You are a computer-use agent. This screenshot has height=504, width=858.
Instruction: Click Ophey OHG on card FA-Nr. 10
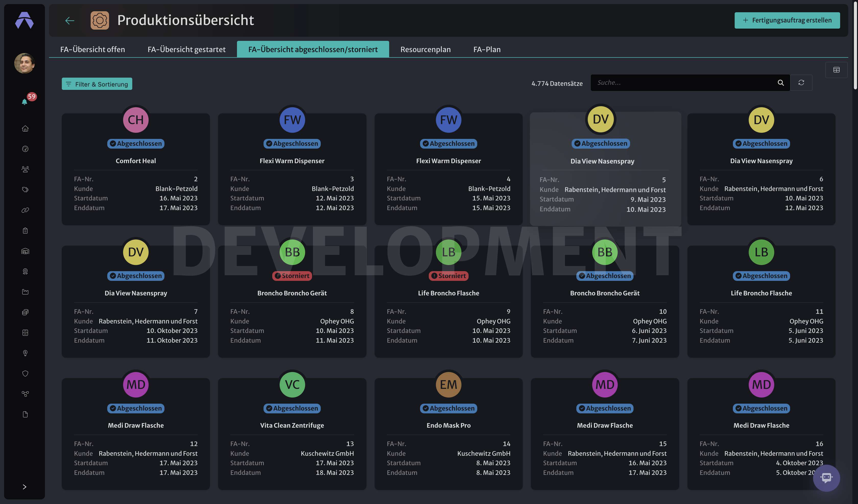650,321
